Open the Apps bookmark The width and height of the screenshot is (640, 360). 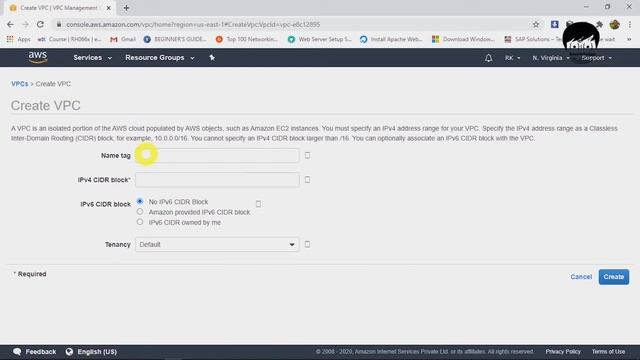click(18, 39)
